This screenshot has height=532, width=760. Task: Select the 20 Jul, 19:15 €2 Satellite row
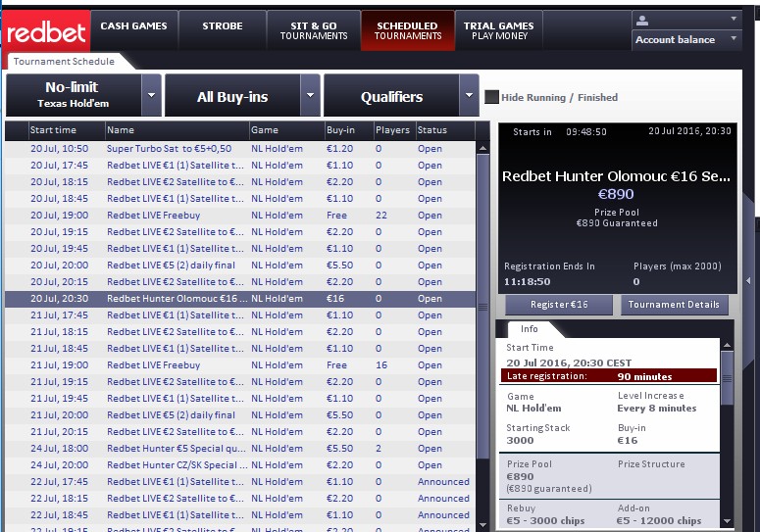pyautogui.click(x=240, y=232)
